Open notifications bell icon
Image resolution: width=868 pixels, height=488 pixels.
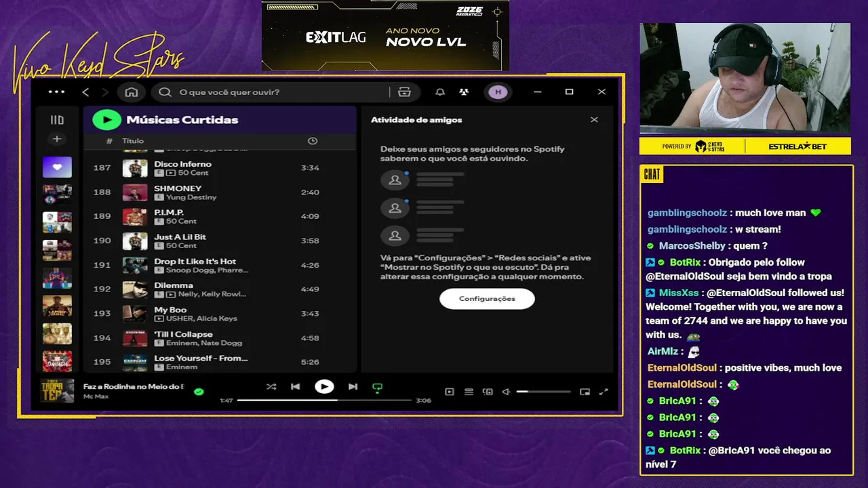coord(440,92)
